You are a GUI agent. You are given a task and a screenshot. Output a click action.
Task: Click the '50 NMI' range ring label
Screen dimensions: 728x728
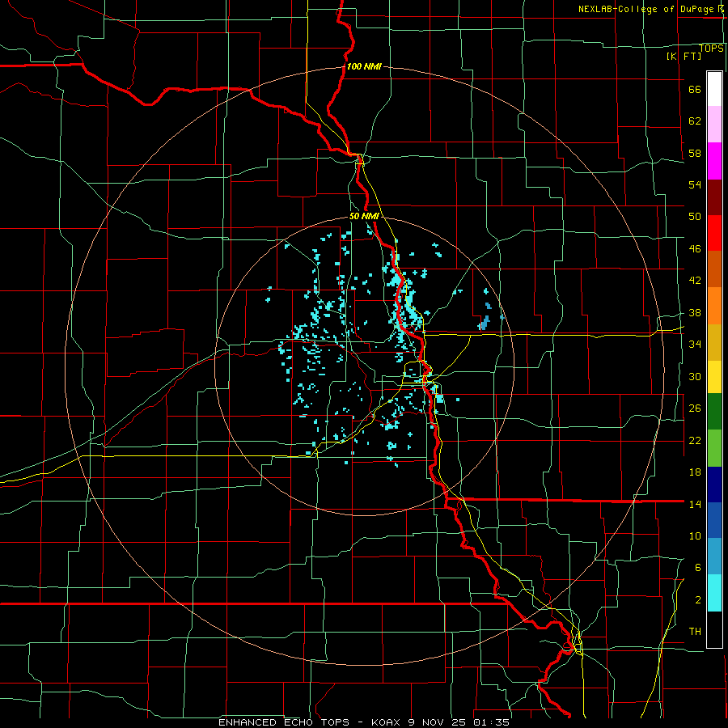pos(364,216)
